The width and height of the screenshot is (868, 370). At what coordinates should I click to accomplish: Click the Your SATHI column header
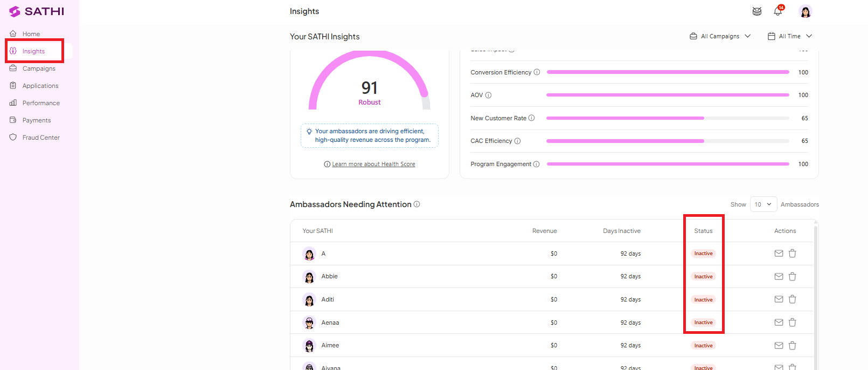317,231
